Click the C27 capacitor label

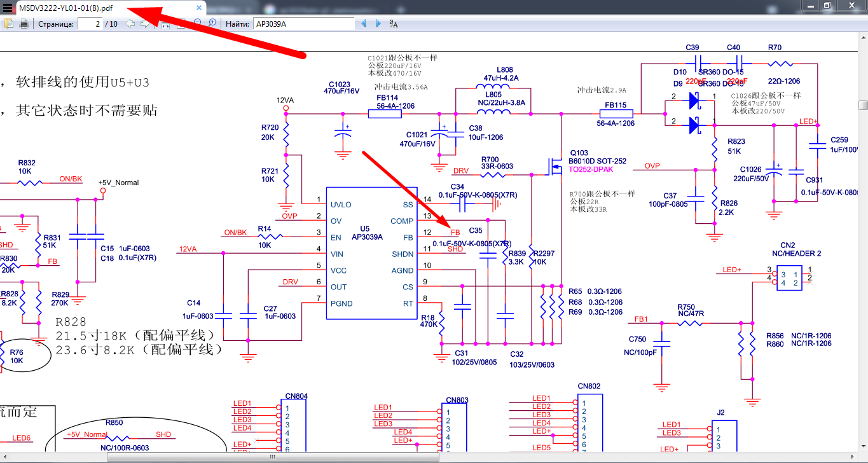[270, 308]
